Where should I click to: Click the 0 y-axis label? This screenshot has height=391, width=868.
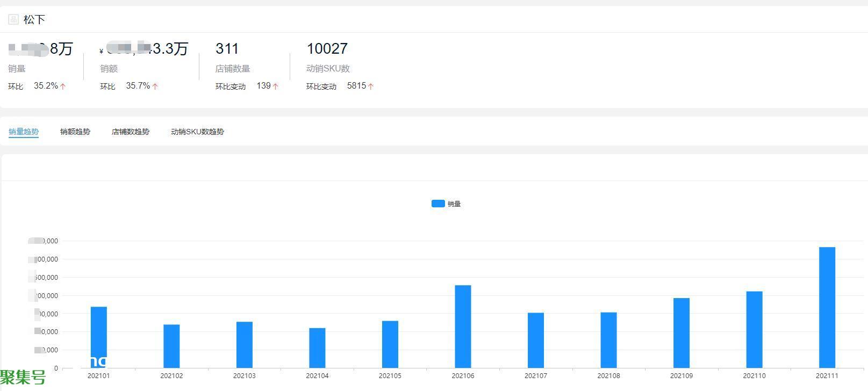[56, 368]
